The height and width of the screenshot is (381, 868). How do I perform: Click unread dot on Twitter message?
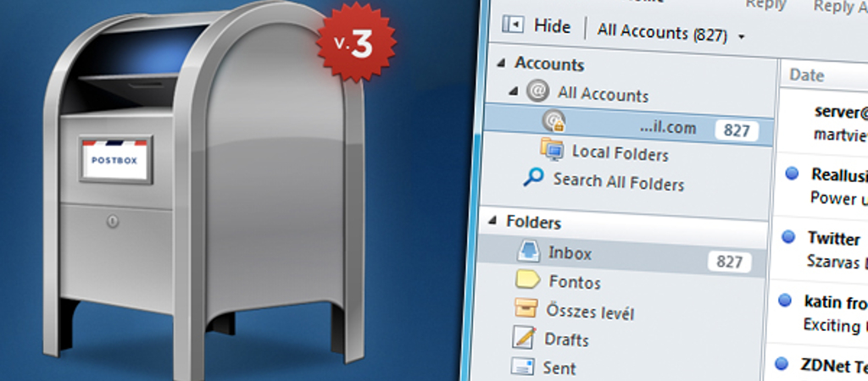coord(787,237)
